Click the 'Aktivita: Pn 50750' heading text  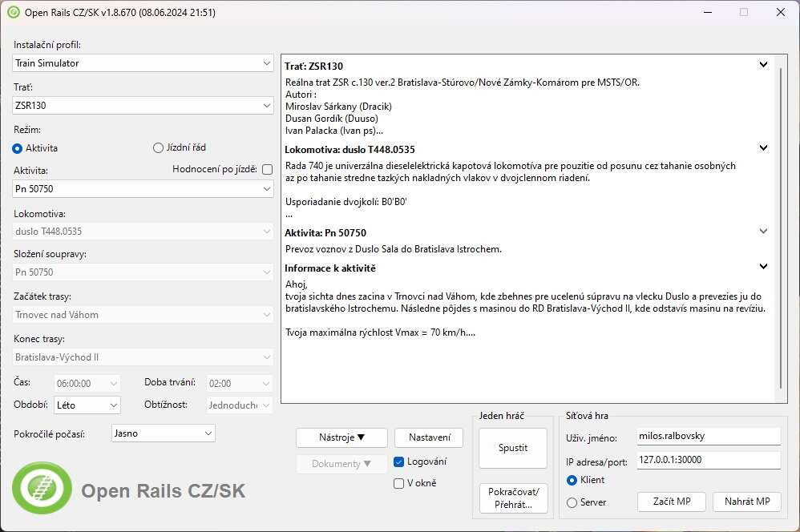325,233
